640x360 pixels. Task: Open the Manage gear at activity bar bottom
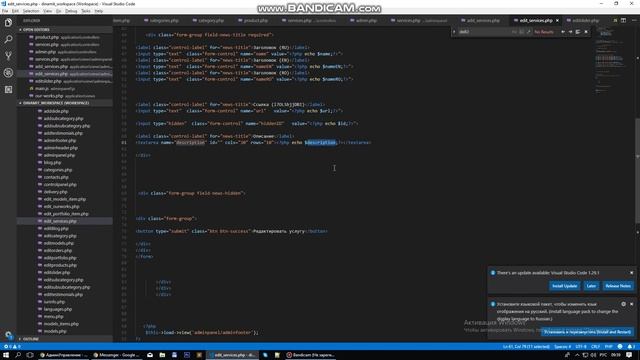(8, 335)
